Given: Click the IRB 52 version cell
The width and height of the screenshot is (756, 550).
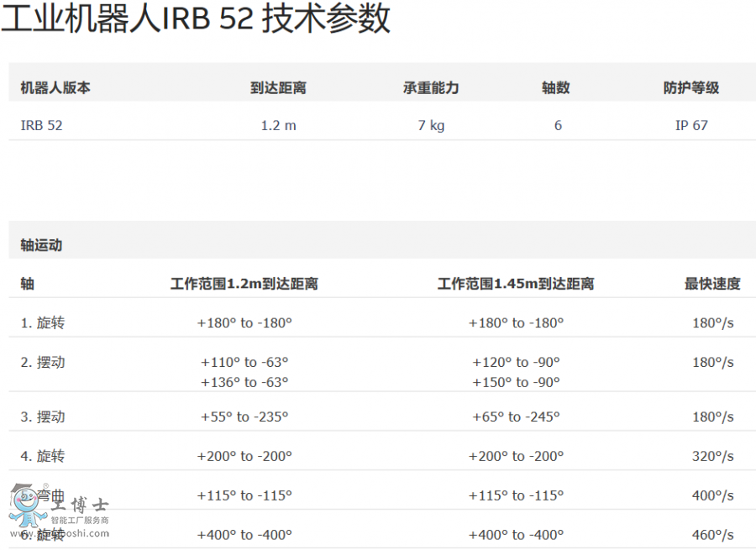Looking at the screenshot, I should [41, 125].
